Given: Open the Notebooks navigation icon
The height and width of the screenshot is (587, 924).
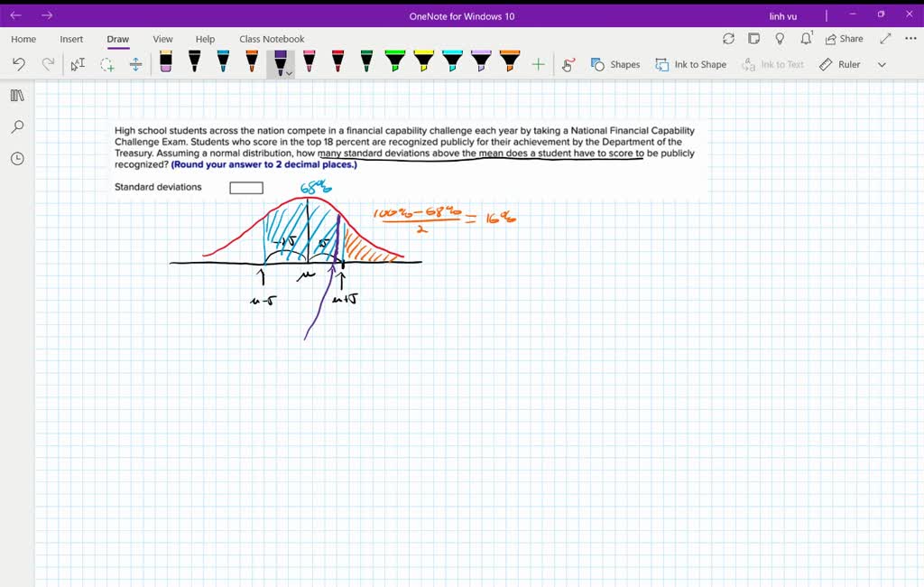Looking at the screenshot, I should (17, 96).
